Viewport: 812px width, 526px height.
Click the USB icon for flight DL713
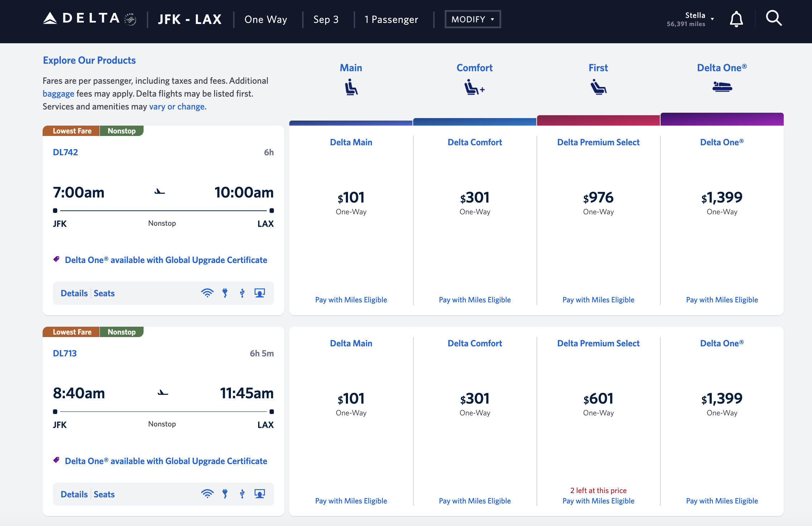242,494
